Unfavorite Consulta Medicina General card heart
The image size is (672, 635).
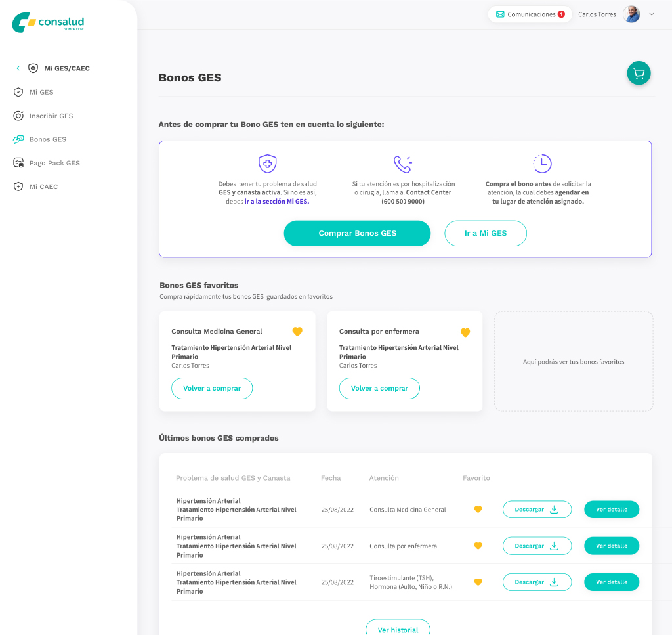click(x=297, y=332)
